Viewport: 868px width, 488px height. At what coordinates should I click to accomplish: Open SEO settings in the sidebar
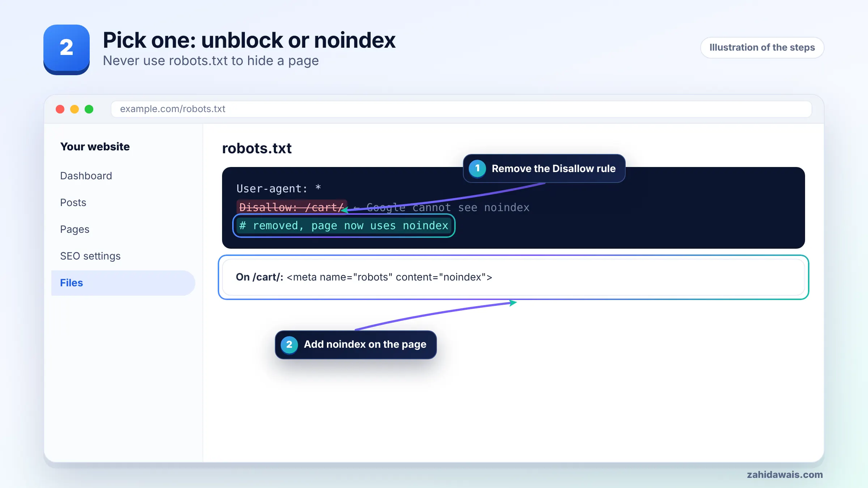(x=90, y=256)
